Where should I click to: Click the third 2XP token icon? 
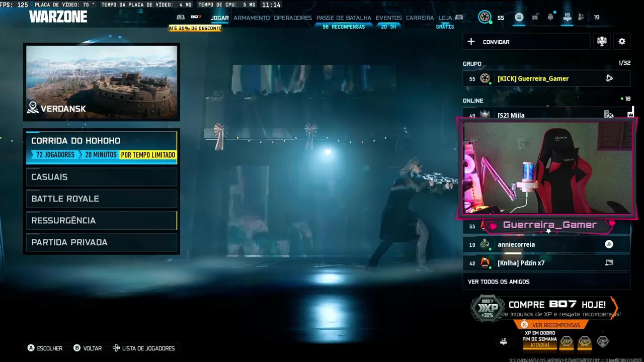pos(603,342)
